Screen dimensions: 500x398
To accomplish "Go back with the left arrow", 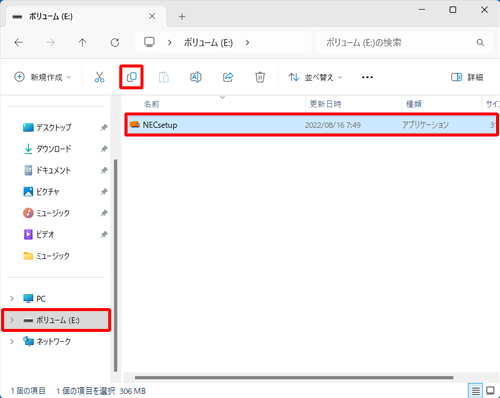I will click(x=19, y=42).
